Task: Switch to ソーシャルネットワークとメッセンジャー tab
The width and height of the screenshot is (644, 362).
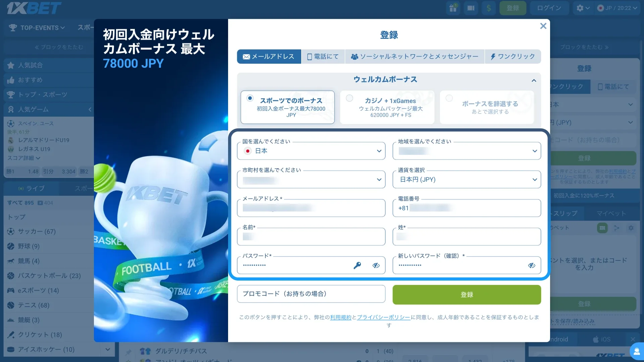Action: coord(415,57)
